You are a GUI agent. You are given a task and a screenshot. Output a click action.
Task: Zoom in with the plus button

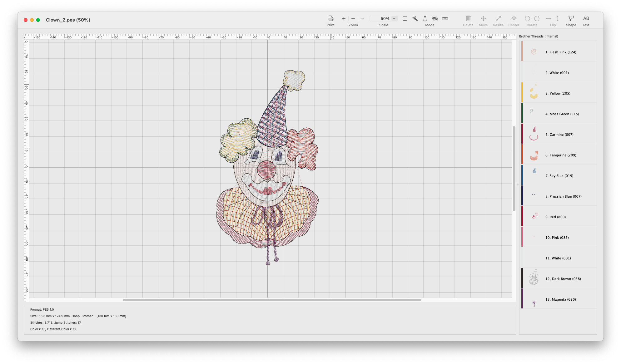(x=344, y=19)
